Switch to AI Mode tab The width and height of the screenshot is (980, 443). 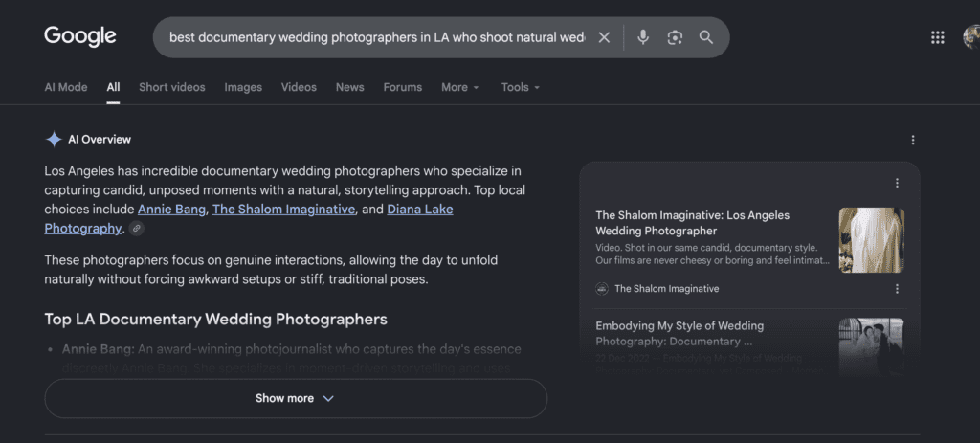coord(66,87)
